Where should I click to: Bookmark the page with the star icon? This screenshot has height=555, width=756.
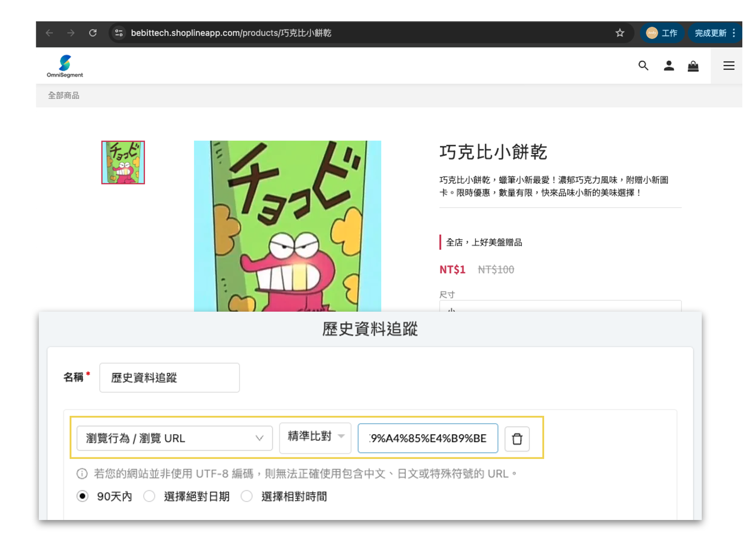(619, 33)
